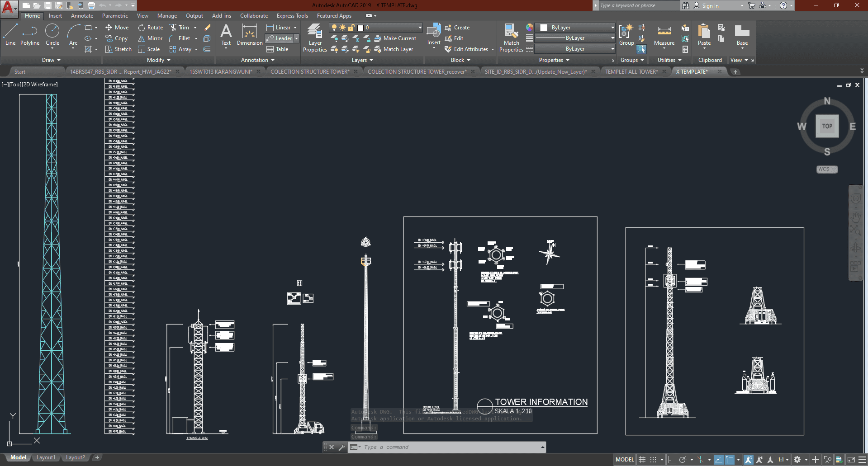Toggle Ortho mode in status bar

(x=672, y=460)
